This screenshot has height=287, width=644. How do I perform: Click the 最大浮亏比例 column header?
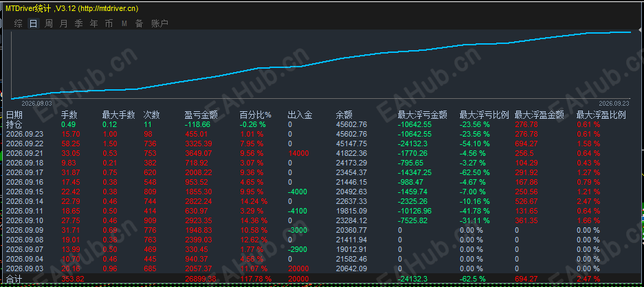pyautogui.click(x=485, y=115)
